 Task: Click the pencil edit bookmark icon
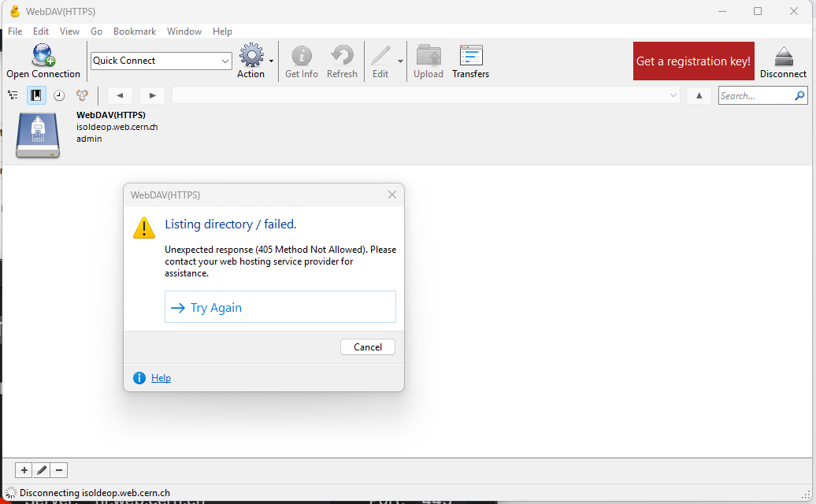(42, 470)
